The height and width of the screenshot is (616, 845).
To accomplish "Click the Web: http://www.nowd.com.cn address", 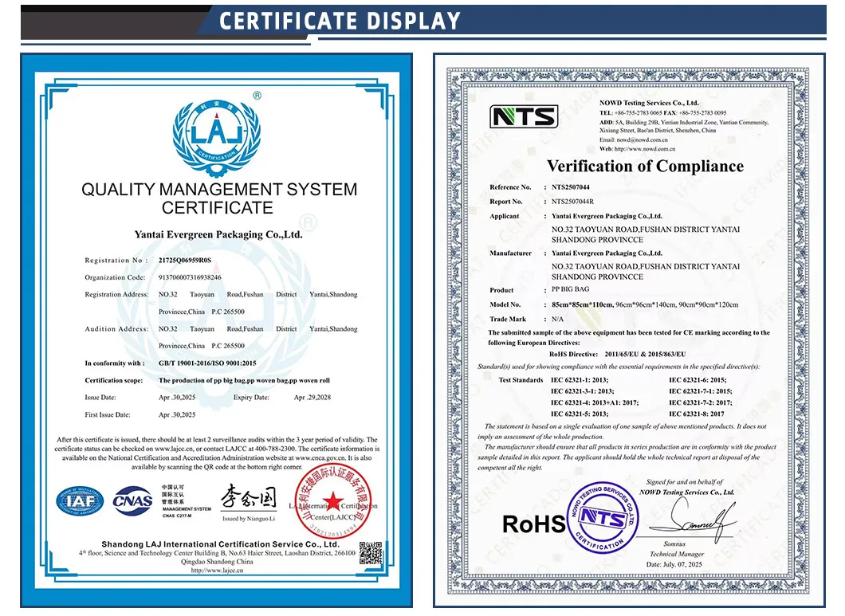I will tap(637, 149).
